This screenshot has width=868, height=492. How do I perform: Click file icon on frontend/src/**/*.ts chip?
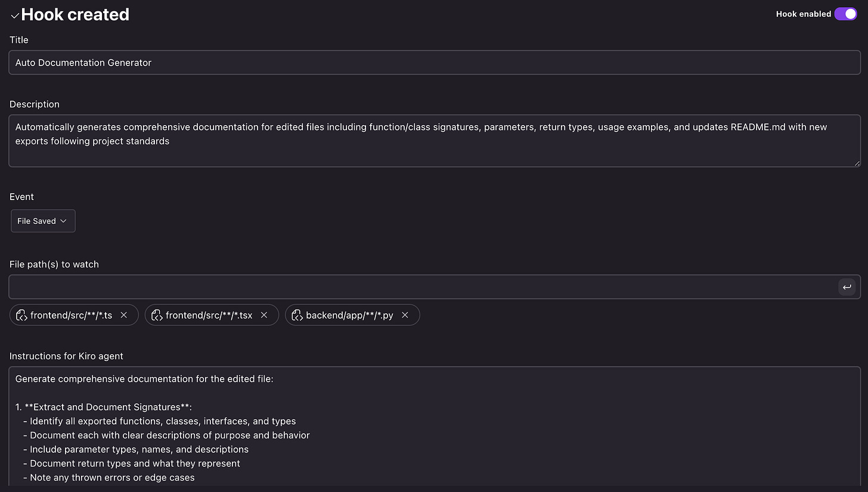[21, 315]
